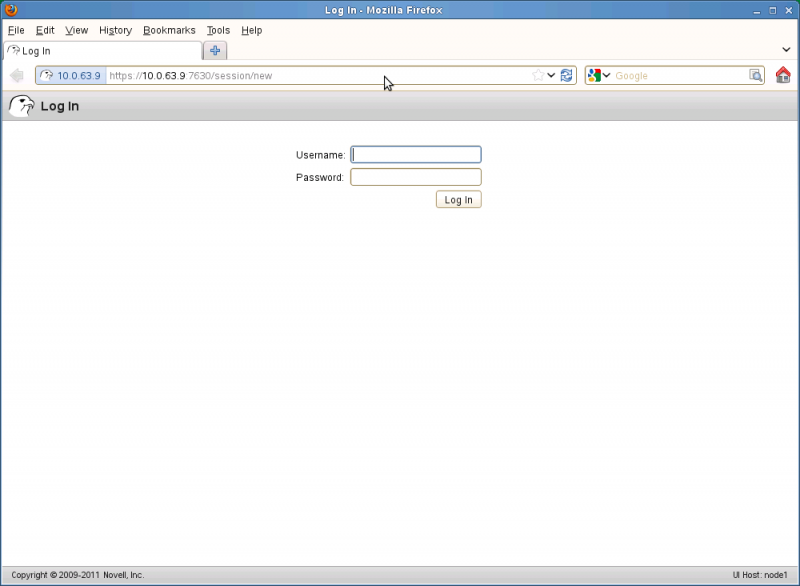Open the View menu
The image size is (800, 586).
(x=77, y=30)
